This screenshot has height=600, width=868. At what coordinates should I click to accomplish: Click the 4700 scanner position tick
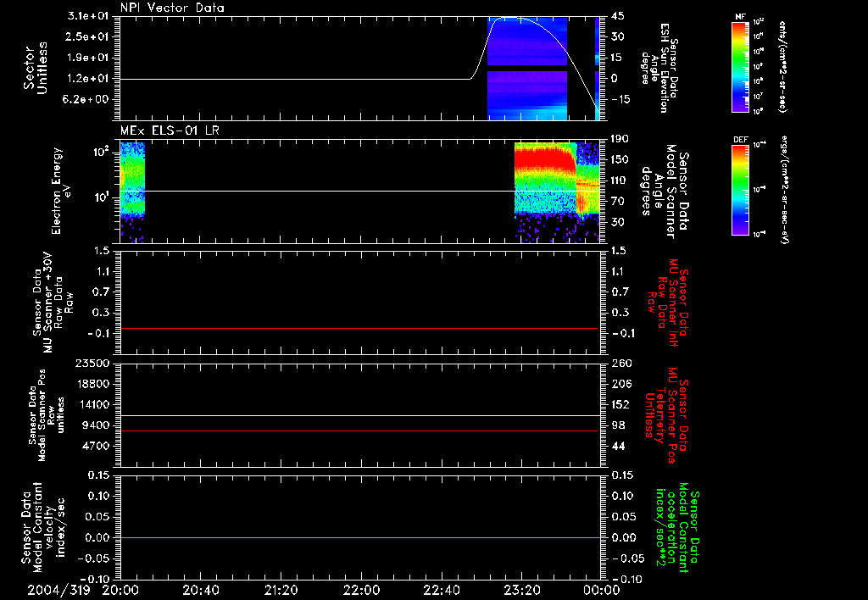click(x=97, y=446)
